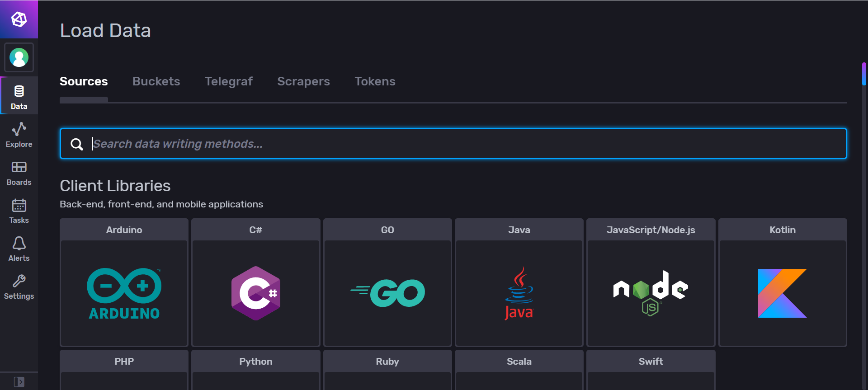Expand the sidebar navigation toggle
Viewport: 868px width, 390px height.
pyautogui.click(x=19, y=381)
